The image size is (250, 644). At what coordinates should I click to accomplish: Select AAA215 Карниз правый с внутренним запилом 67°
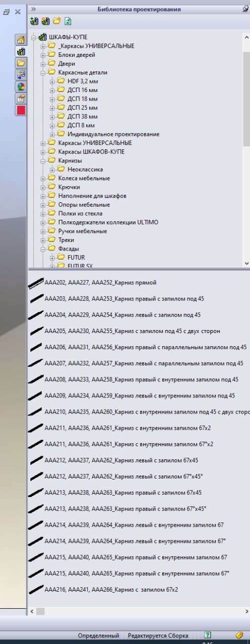(137, 573)
